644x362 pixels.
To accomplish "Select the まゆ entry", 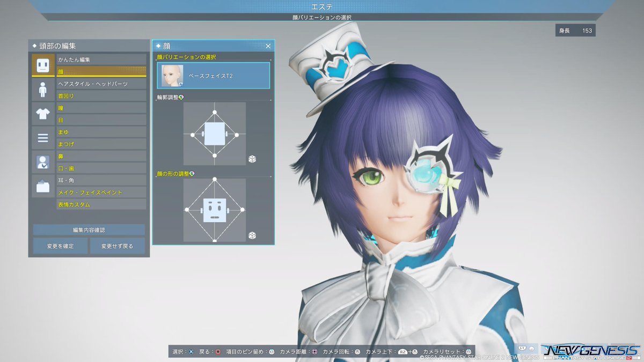I will 101,132.
